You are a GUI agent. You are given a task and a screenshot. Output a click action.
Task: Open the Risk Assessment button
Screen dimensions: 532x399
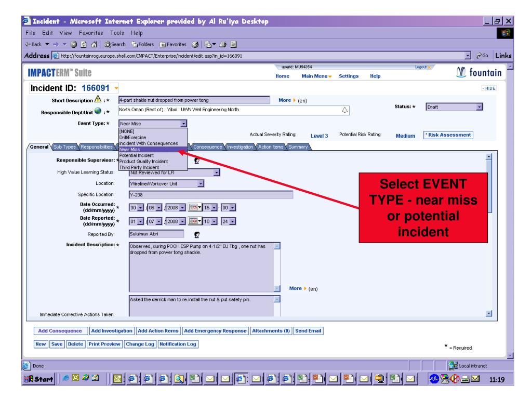(448, 135)
